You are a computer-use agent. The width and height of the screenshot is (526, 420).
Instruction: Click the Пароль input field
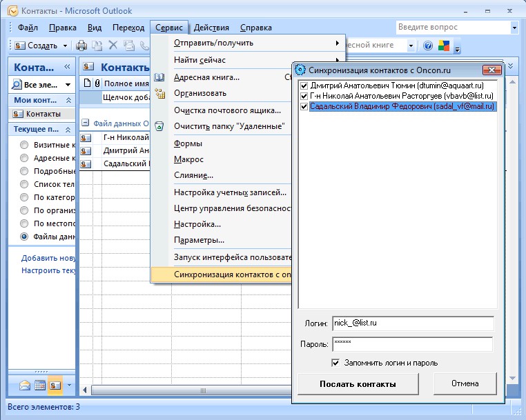413,344
